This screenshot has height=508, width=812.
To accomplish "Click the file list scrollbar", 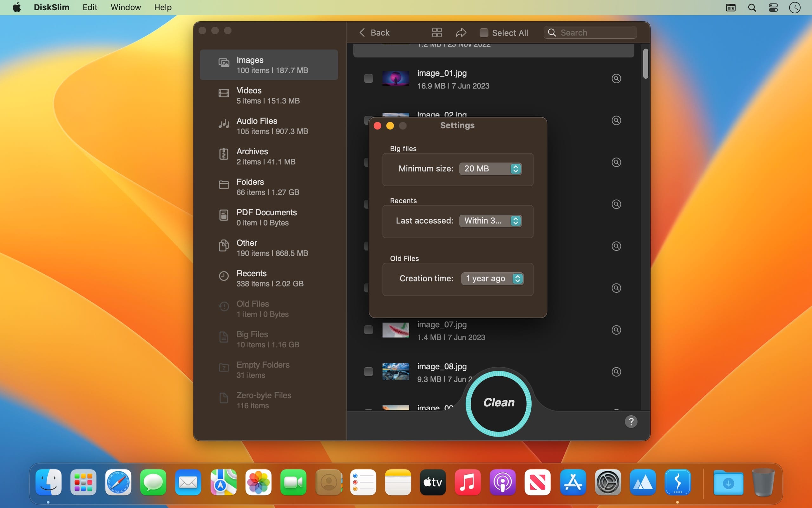I will pyautogui.click(x=645, y=64).
